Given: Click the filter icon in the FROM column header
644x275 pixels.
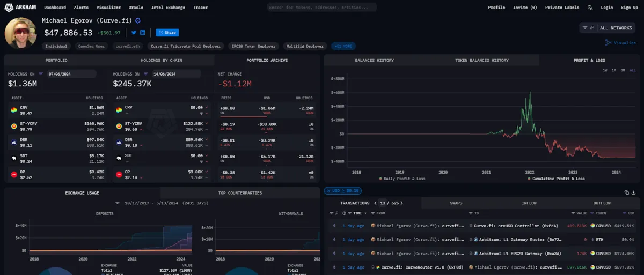Looking at the screenshot, I should tap(373, 213).
